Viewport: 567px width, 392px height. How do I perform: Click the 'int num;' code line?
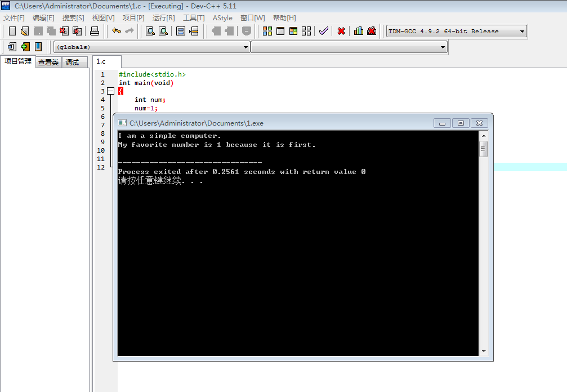(x=150, y=100)
